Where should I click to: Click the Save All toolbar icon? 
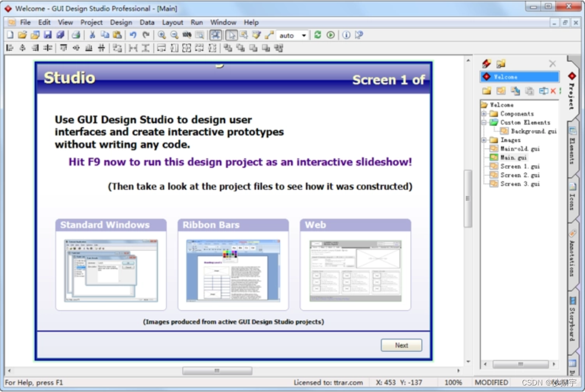click(60, 35)
